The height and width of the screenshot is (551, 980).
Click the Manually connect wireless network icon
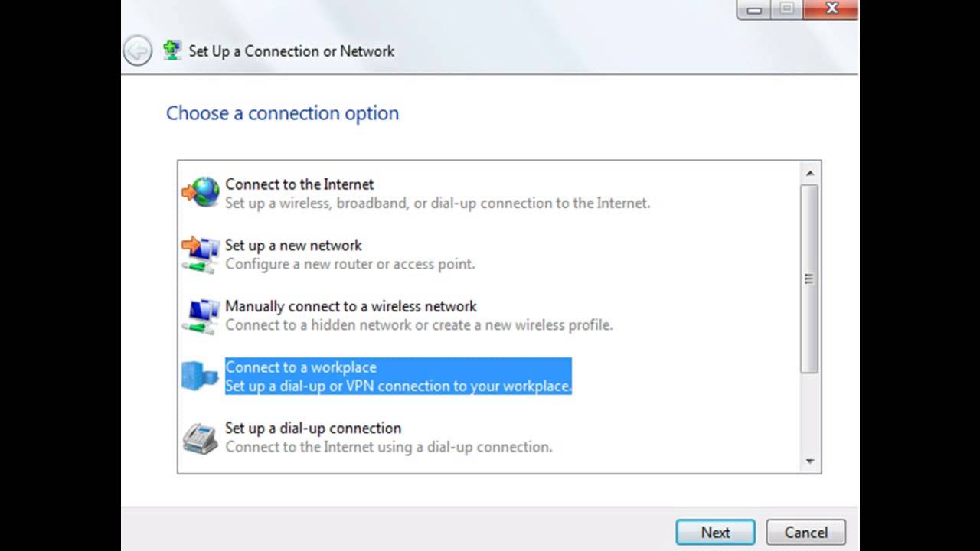tap(201, 315)
